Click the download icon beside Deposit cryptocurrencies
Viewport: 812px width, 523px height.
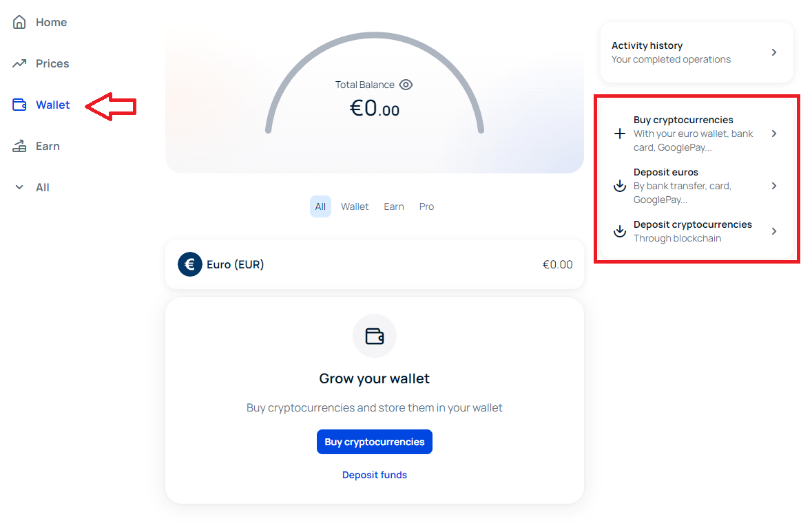tap(620, 231)
